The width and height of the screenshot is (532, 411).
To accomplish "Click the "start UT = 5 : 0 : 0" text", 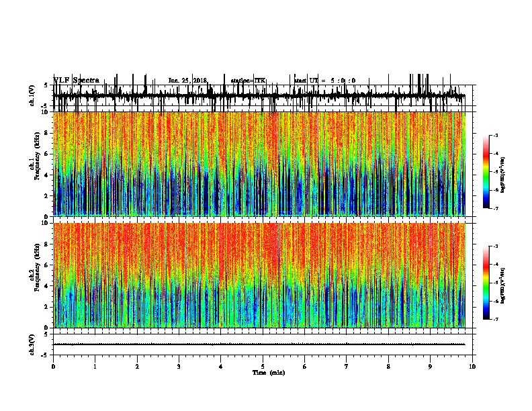I will 324,81.
